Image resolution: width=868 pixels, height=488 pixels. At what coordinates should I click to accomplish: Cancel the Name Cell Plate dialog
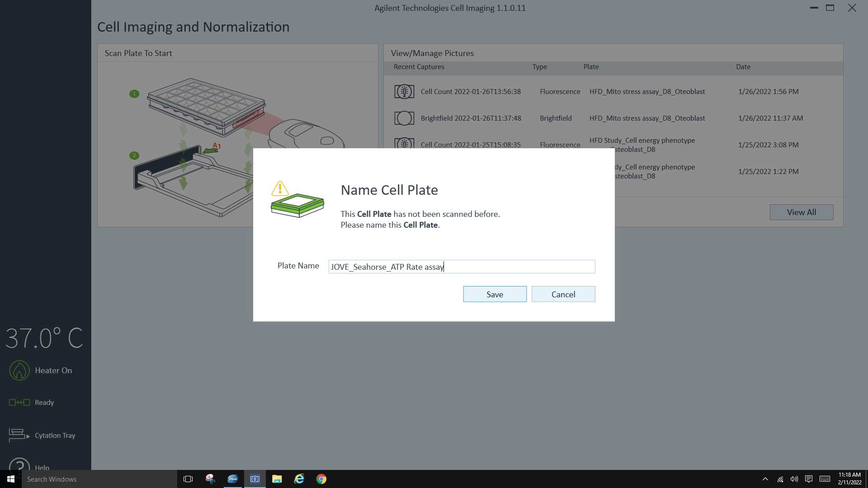pos(563,294)
